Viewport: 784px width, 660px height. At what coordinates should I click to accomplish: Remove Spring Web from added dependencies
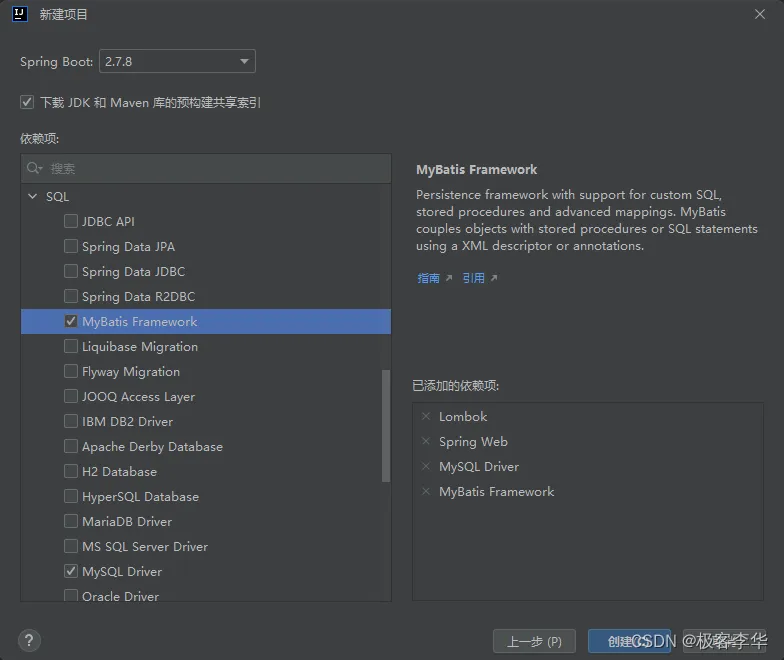(x=426, y=441)
